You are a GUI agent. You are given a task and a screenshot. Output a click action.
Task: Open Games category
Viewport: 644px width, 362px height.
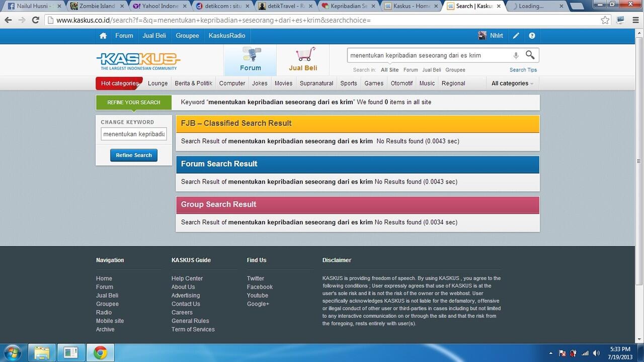[374, 83]
